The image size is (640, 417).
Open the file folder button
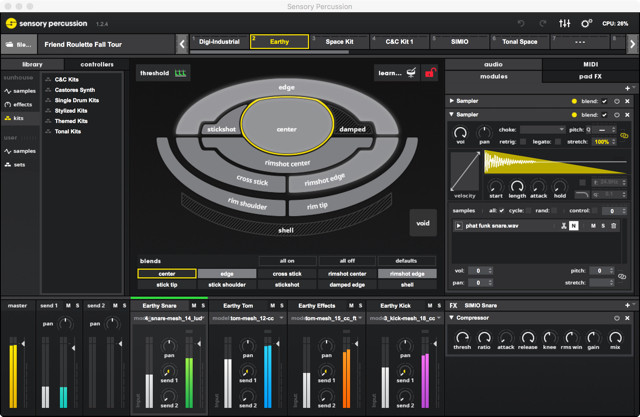19,44
